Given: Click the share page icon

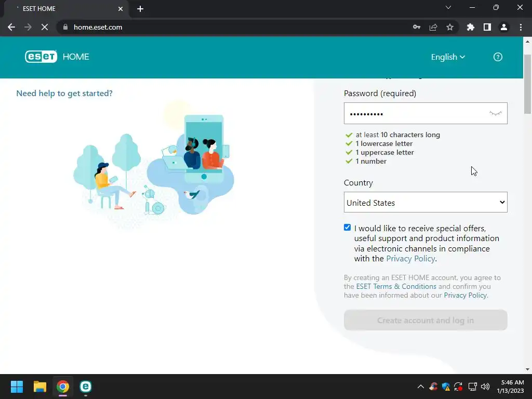Looking at the screenshot, I should [433, 27].
